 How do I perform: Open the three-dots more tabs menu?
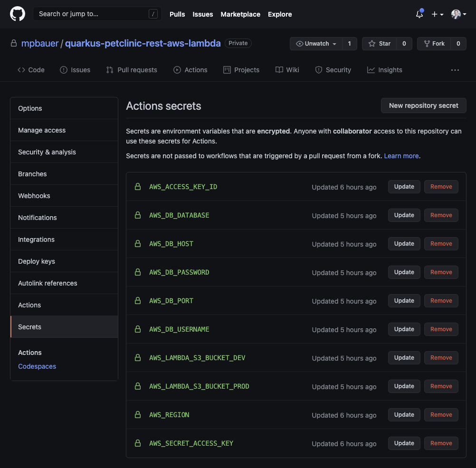[x=455, y=70]
